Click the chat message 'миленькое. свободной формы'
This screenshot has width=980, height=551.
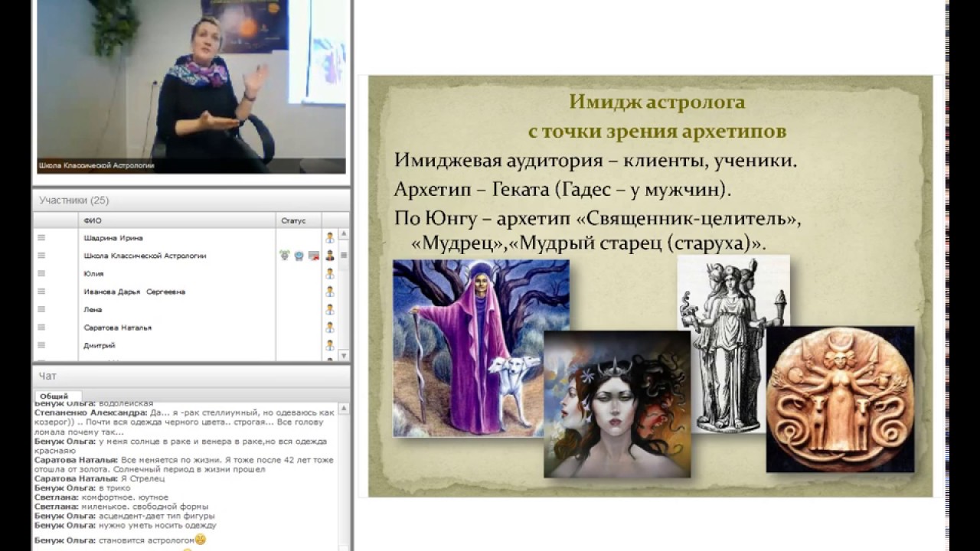tap(121, 507)
